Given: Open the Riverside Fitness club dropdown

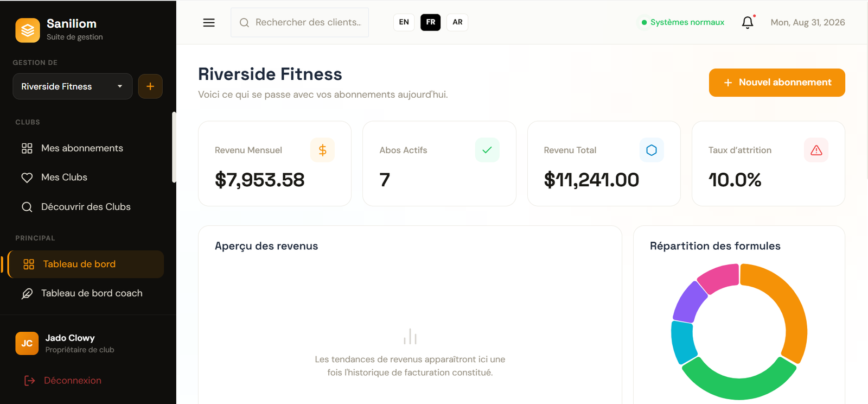Looking at the screenshot, I should pos(73,86).
